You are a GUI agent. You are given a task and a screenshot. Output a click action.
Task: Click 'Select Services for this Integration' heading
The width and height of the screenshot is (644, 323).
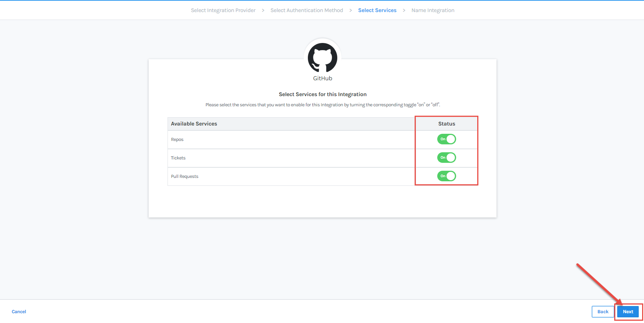pyautogui.click(x=323, y=94)
